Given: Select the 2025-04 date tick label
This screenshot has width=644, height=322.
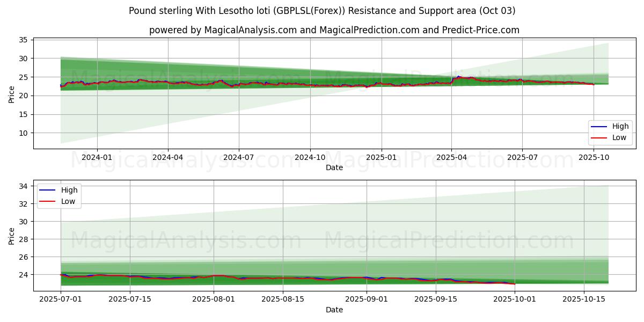Looking at the screenshot, I should point(451,157).
